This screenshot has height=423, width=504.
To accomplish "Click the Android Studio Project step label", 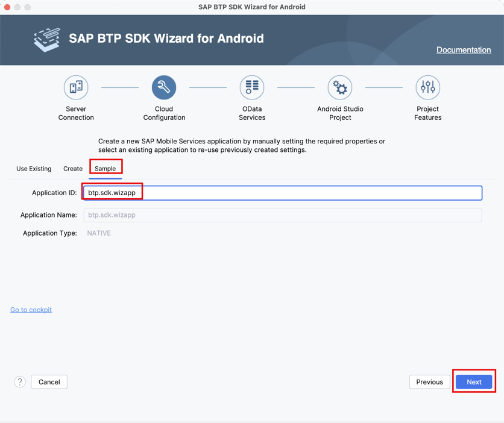I will [x=340, y=113].
